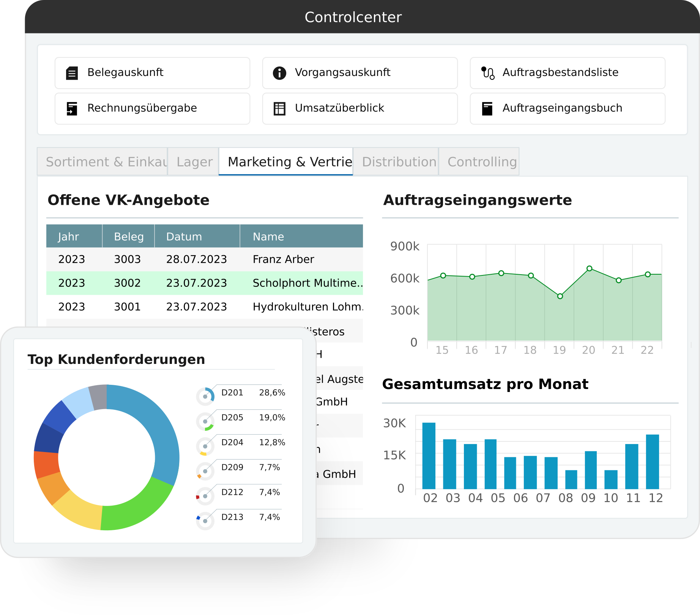Click the Auftragsbestandsliste route icon
Viewport: 700px width, 615px height.
point(487,73)
